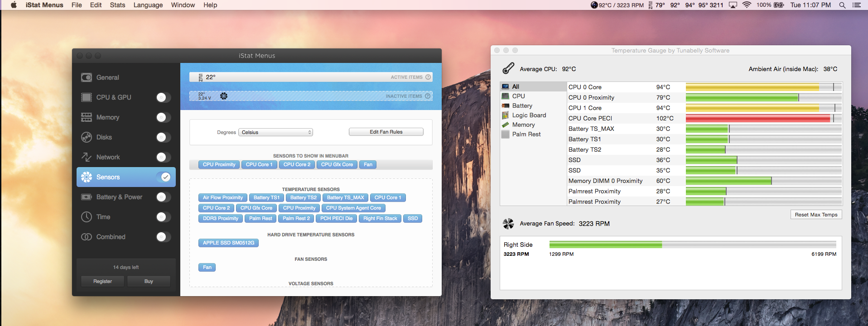Click the CPU & GPU chip icon
868x326 pixels.
tap(87, 97)
